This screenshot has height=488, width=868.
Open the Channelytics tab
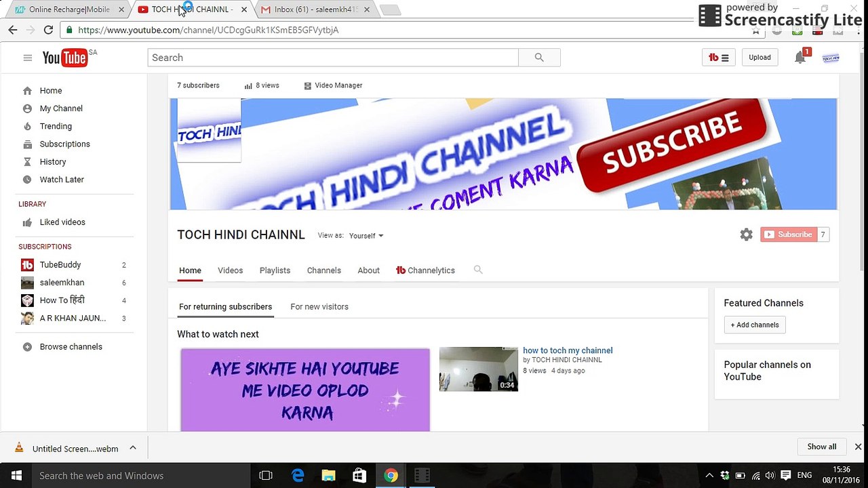click(x=425, y=270)
